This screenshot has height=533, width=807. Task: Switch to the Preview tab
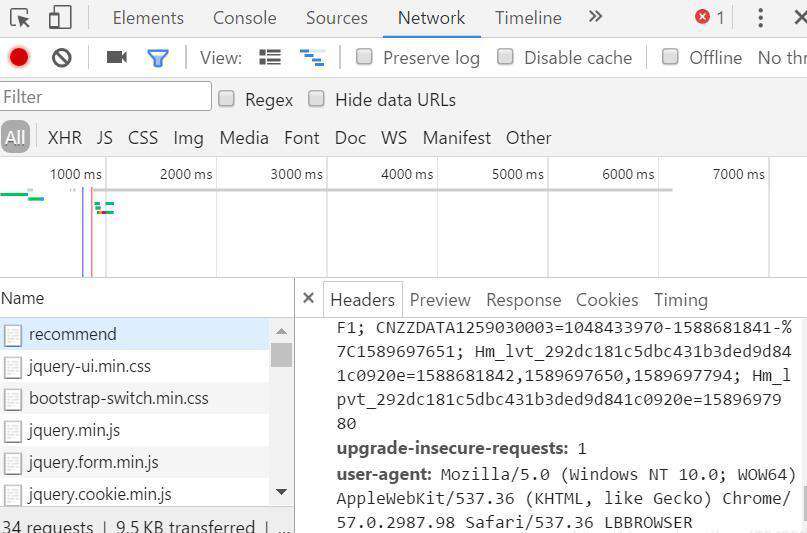pyautogui.click(x=440, y=299)
